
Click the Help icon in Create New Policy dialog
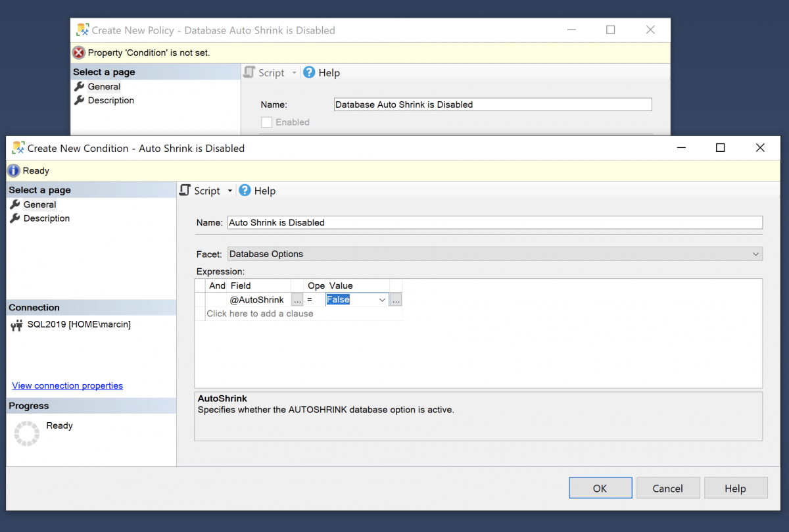tap(309, 72)
